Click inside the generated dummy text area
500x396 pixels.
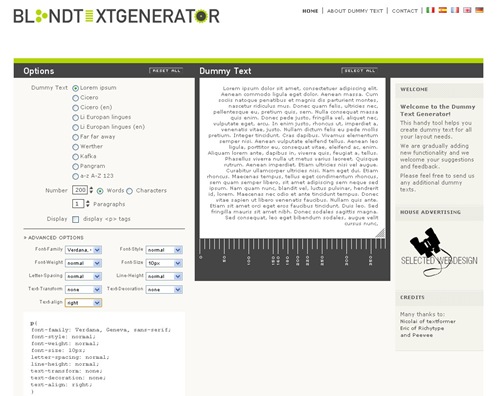[292, 158]
